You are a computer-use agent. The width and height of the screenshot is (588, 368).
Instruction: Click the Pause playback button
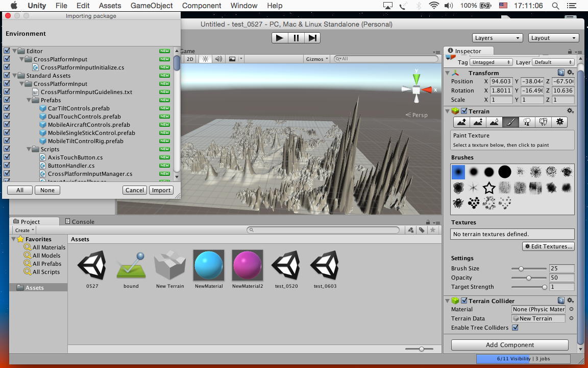[x=296, y=37]
